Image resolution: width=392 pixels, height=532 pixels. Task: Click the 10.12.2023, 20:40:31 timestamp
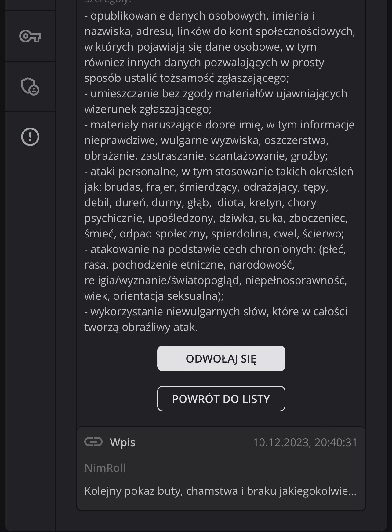coord(305,442)
